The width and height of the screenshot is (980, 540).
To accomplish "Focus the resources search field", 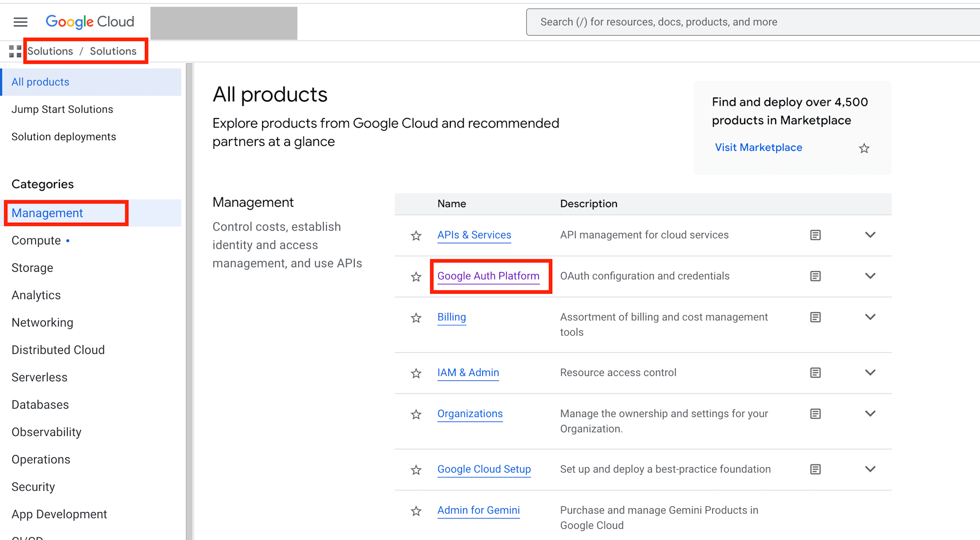I will [x=755, y=22].
